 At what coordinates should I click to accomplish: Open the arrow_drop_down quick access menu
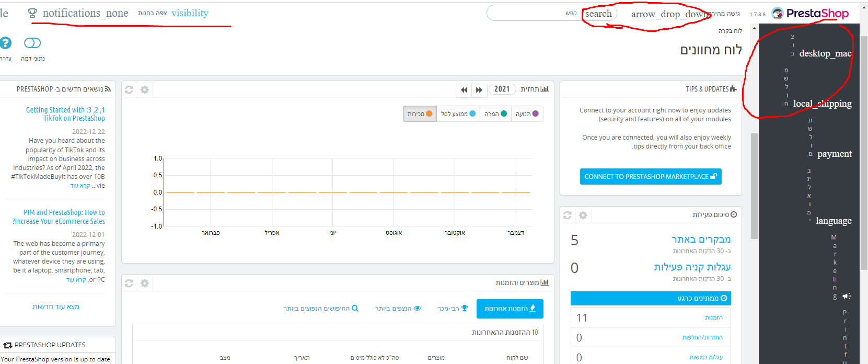tap(670, 14)
